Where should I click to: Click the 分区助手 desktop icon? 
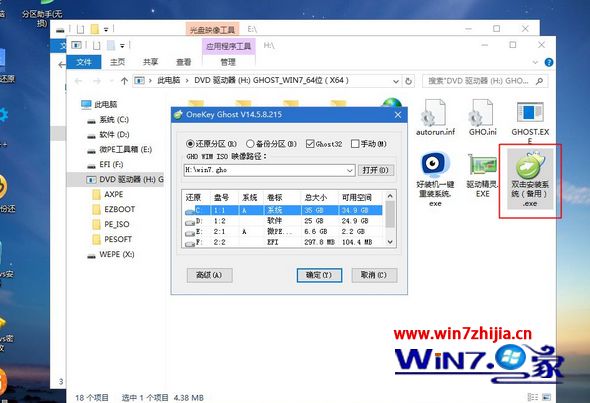coord(42,13)
